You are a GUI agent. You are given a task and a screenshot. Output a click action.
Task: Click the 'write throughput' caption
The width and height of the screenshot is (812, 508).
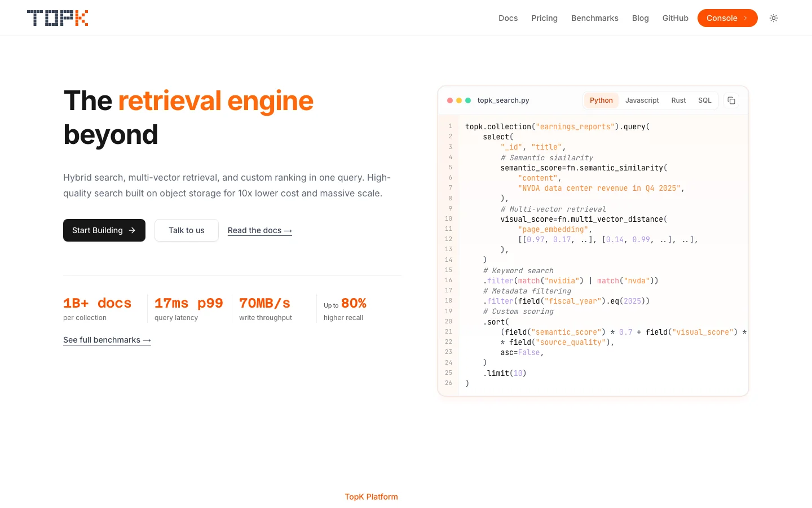266,318
